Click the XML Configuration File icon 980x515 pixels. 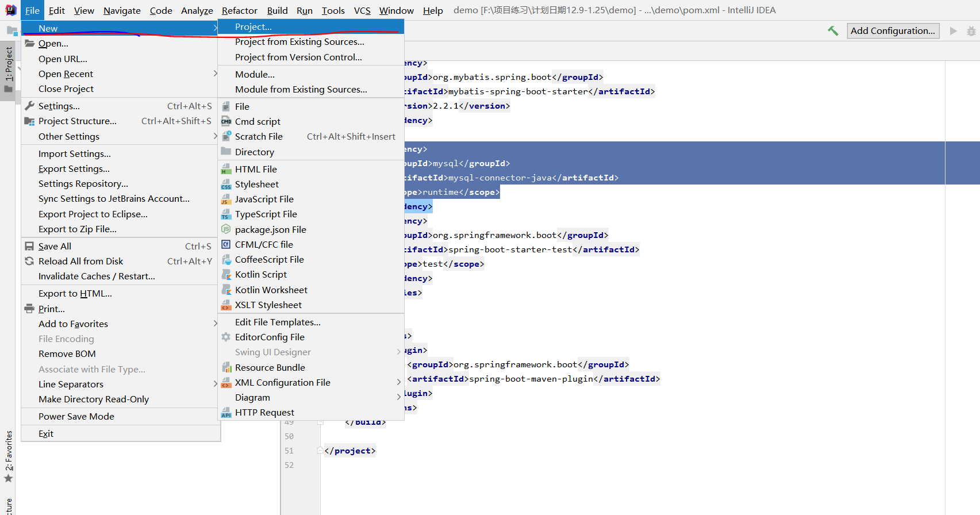tap(226, 382)
